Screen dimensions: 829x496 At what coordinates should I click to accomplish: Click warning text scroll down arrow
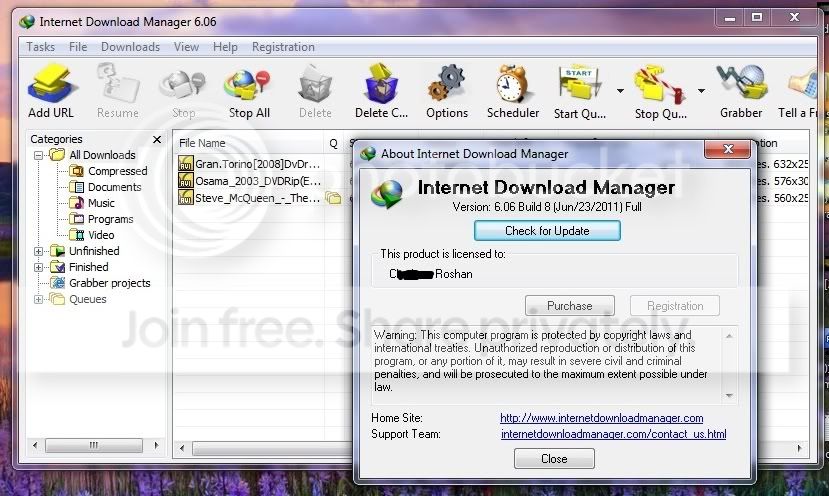click(729, 396)
